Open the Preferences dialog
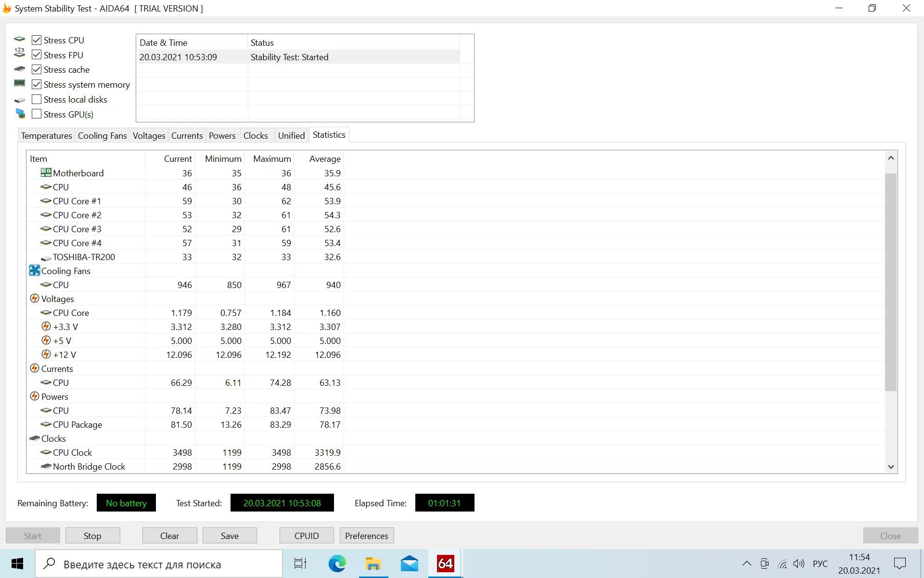The height and width of the screenshot is (578, 924). [x=366, y=536]
